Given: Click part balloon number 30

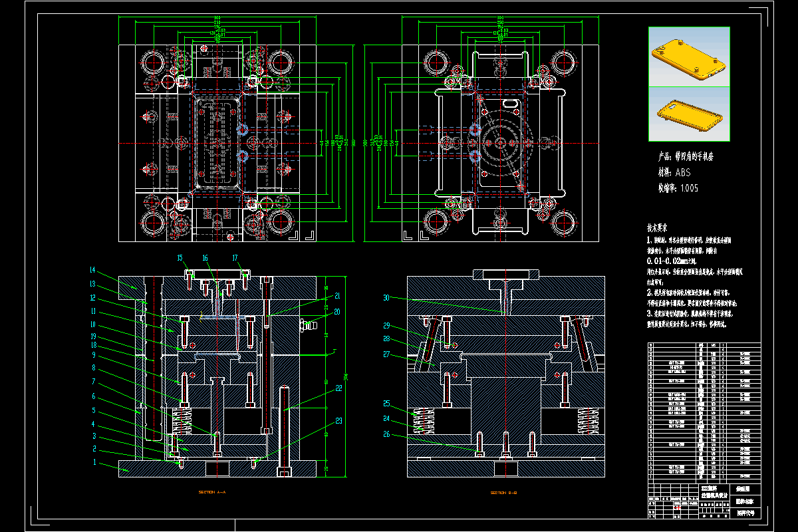Looking at the screenshot, I should [x=387, y=298].
